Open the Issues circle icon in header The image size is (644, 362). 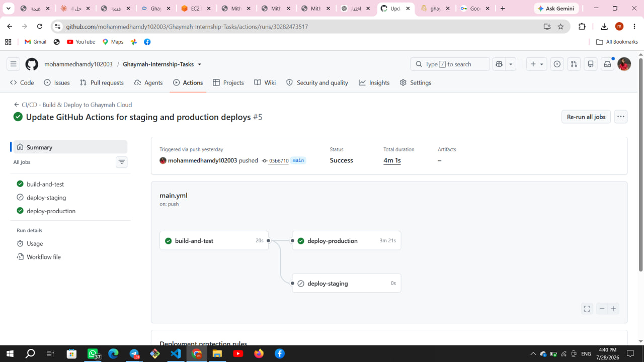(x=557, y=64)
